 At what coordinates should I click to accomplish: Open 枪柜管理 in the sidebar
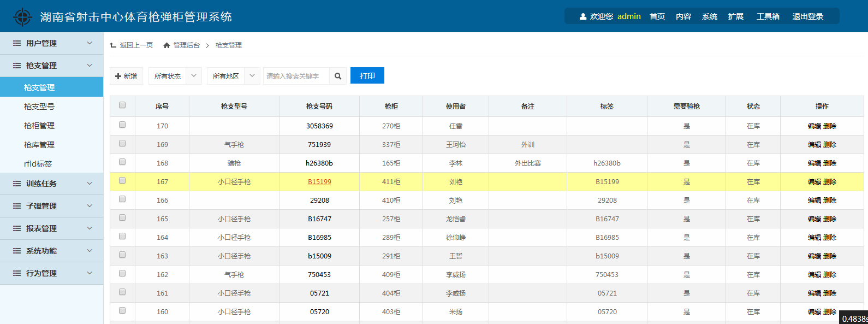click(39, 126)
